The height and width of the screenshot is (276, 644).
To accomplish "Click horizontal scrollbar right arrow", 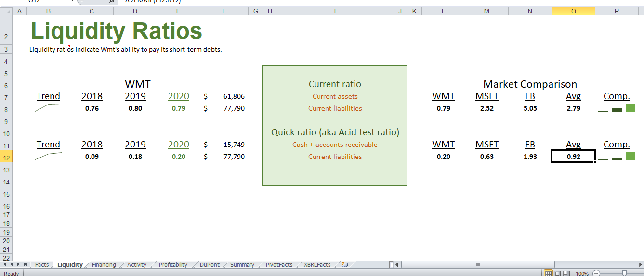I will point(640,264).
